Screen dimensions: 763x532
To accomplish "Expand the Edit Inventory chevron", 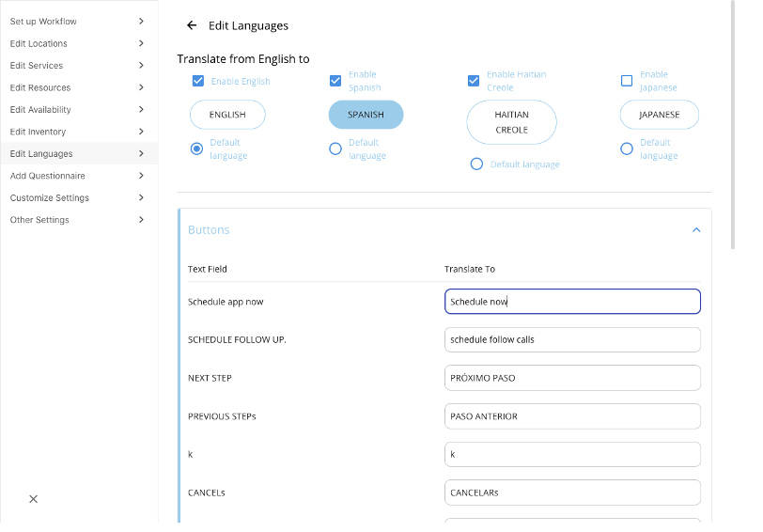I will [141, 132].
